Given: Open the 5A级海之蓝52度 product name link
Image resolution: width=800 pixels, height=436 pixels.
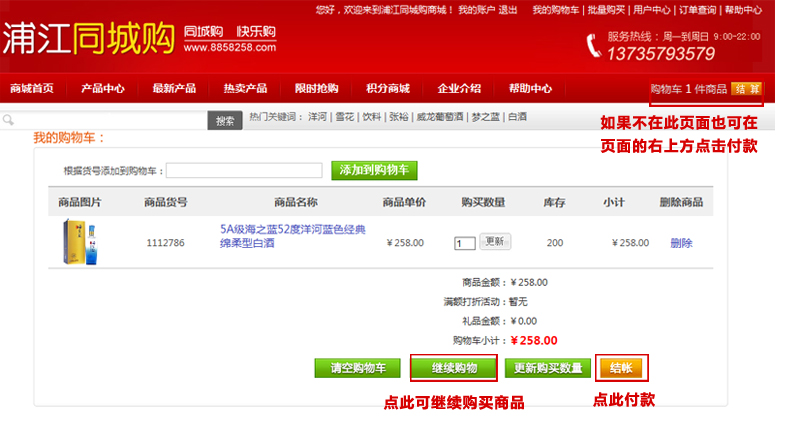Looking at the screenshot, I should pos(293,236).
